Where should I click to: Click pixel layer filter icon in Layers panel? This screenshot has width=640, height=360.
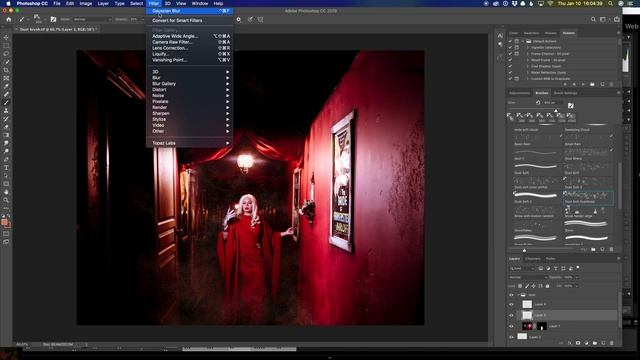click(541, 268)
